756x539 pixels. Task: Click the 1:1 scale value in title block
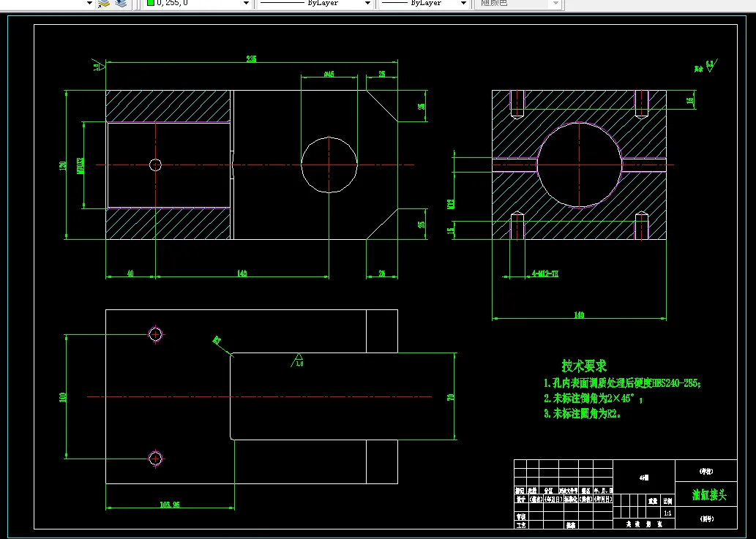667,513
